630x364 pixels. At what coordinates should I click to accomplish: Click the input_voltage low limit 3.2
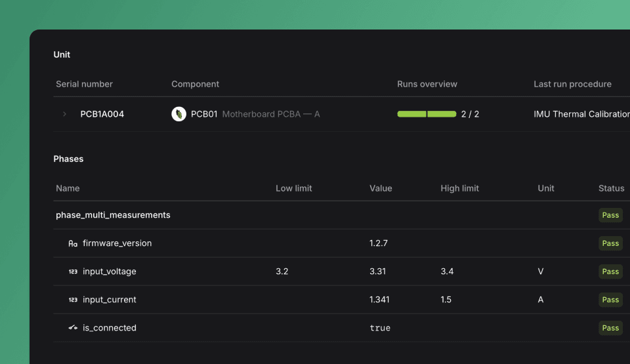tap(282, 272)
